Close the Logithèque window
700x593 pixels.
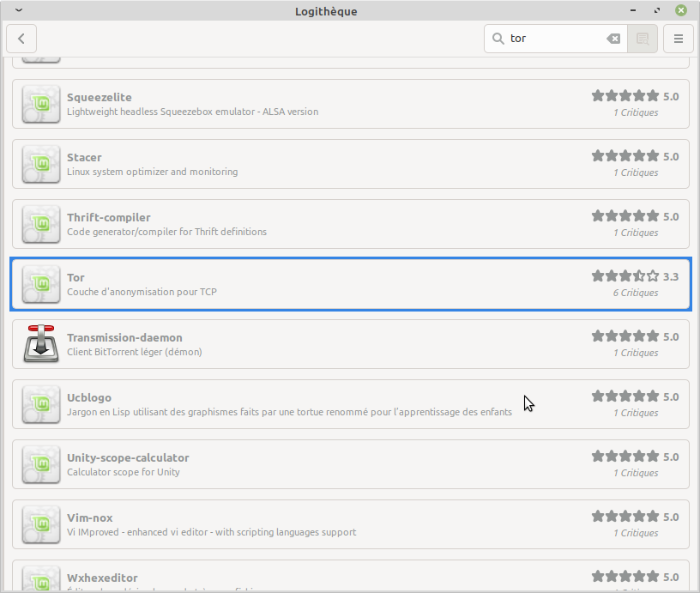point(681,10)
